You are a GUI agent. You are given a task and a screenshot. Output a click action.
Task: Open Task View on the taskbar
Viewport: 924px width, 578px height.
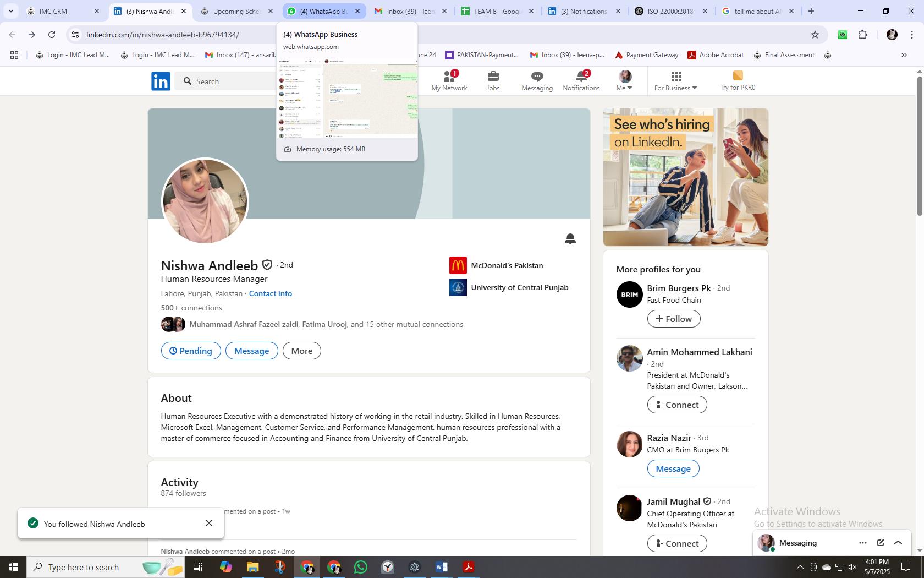(x=198, y=567)
